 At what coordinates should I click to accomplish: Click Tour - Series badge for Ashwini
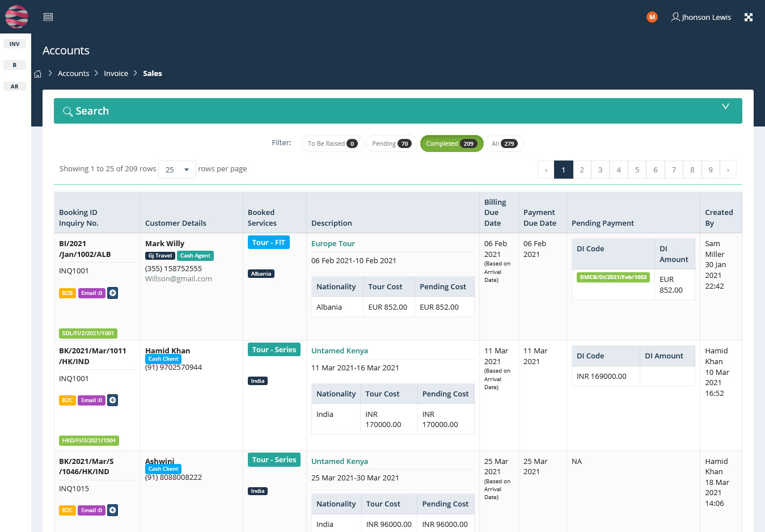pos(274,460)
